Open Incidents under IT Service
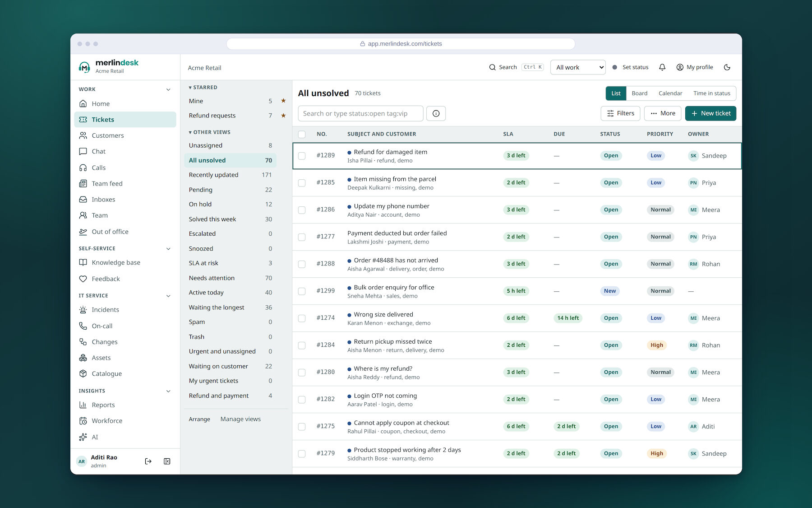The width and height of the screenshot is (812, 508). [125, 310]
